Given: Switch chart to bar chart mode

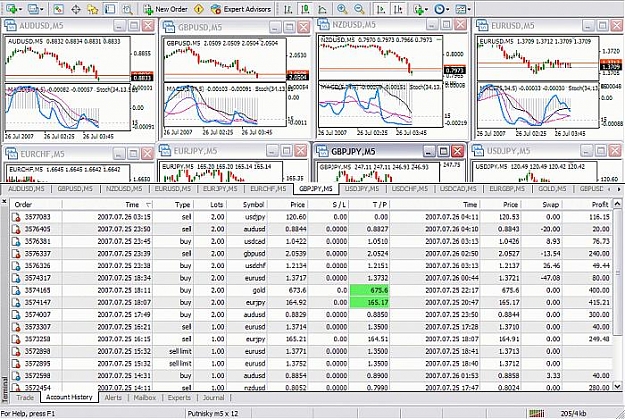Looking at the screenshot, I should tap(288, 9).
